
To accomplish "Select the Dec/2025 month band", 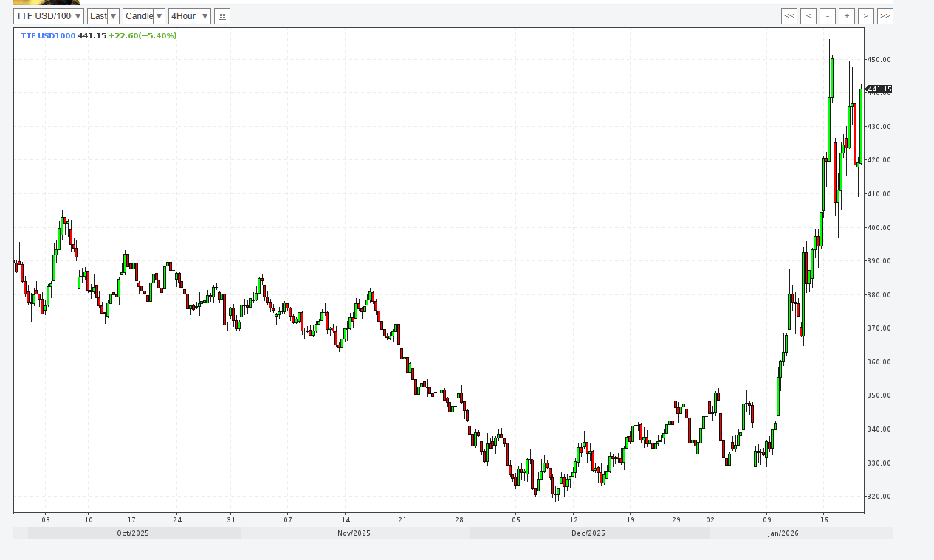I will point(588,533).
